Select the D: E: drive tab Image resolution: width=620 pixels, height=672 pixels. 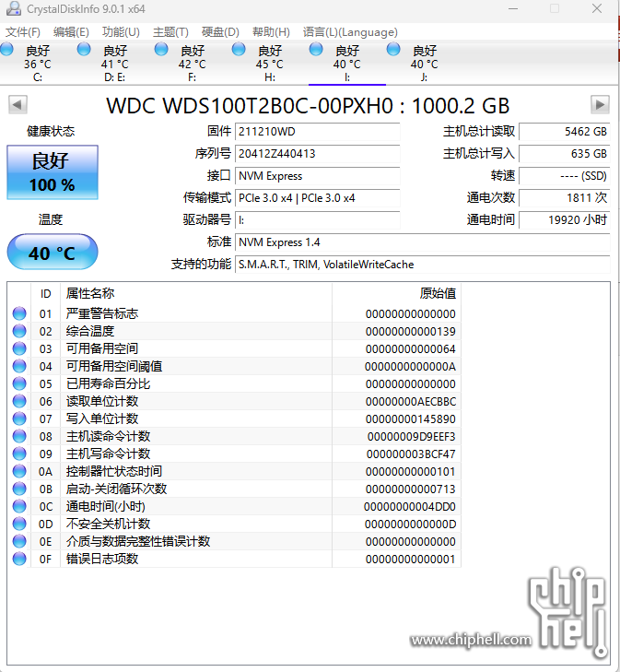[115, 63]
